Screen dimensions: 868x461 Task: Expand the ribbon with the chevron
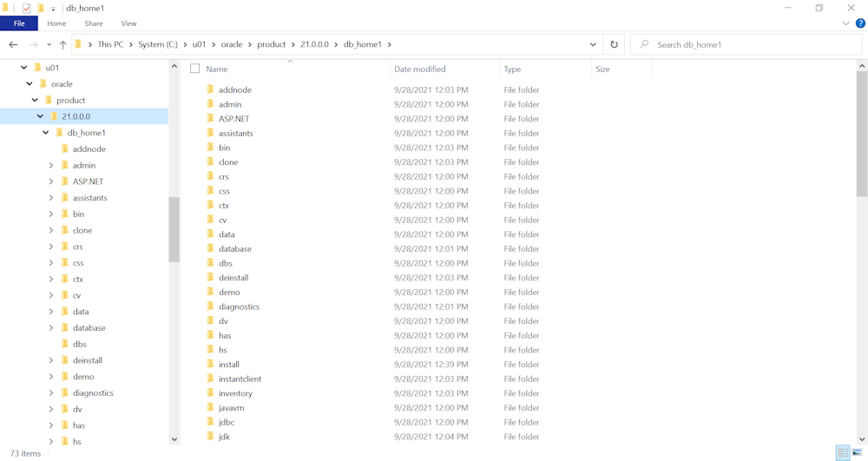tap(845, 23)
